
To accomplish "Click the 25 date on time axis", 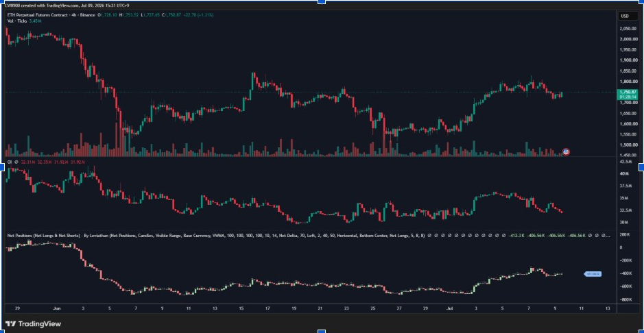I will click(372, 308).
